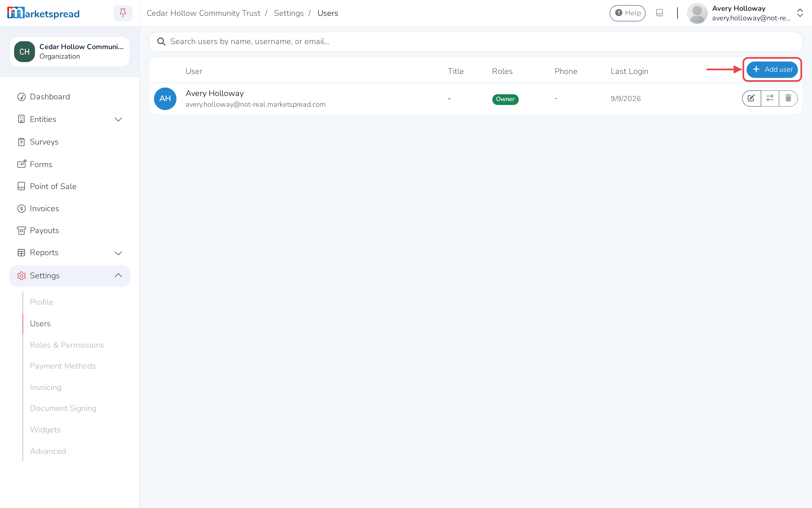Open the account switcher chevrons
The image size is (812, 508).
point(800,13)
